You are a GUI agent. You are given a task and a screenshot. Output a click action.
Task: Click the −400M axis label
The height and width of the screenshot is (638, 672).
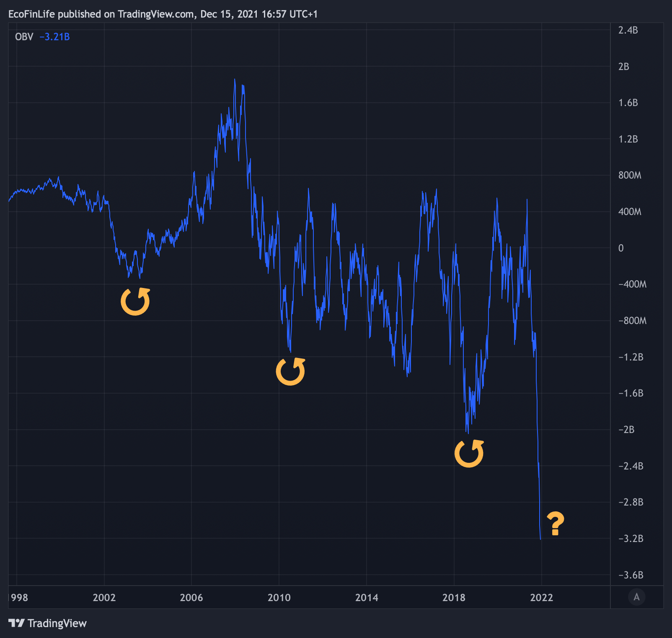click(632, 284)
